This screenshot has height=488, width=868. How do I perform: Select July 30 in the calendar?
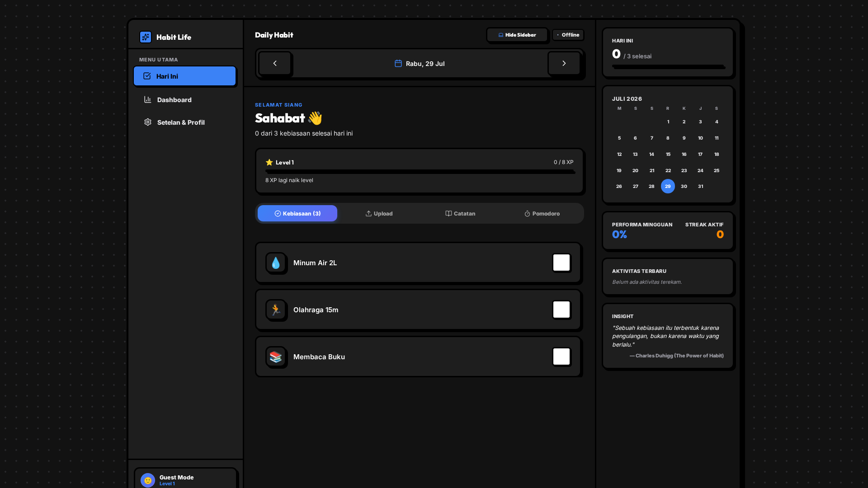pos(684,186)
